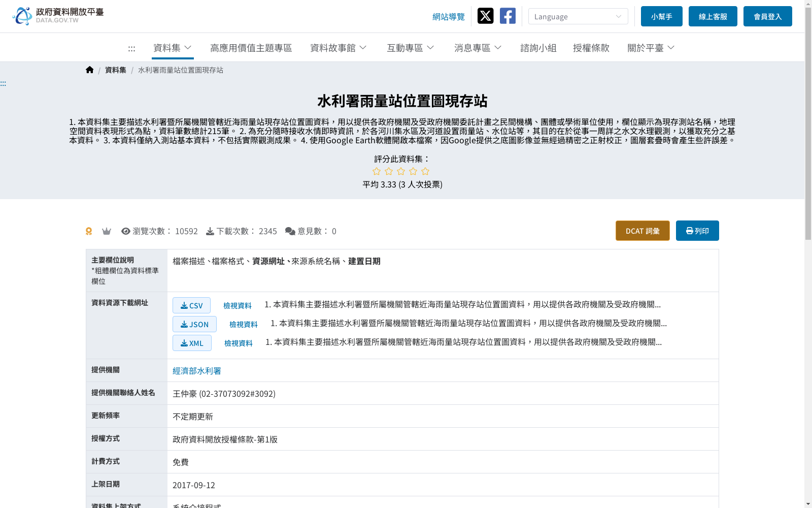Click the 政府資料開放授權條款-第1版 value
Screen dimensions: 812x508
coord(225,439)
